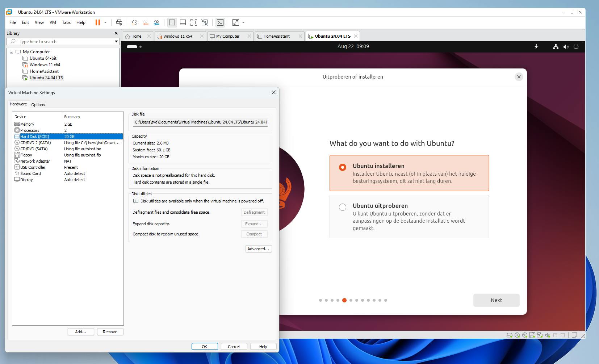This screenshot has width=599, height=364.
Task: Switch to the My Computer tab
Action: coord(228,36)
